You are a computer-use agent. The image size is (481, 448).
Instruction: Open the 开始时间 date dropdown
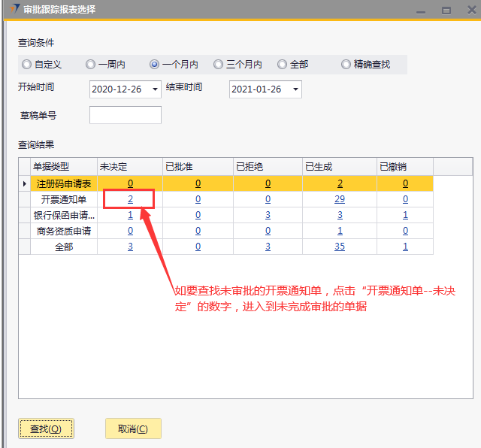[156, 89]
